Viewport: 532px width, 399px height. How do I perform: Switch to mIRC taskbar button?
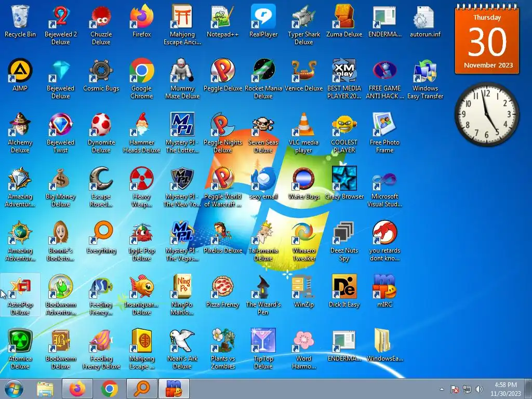tap(174, 389)
